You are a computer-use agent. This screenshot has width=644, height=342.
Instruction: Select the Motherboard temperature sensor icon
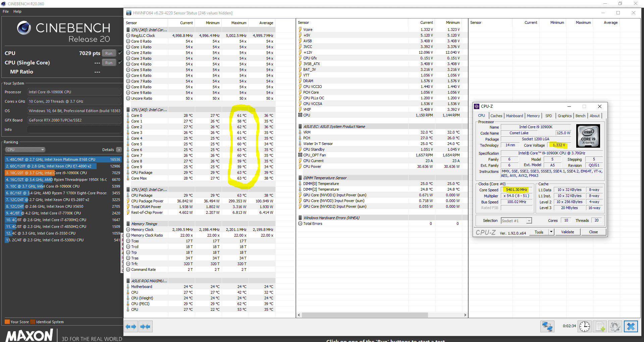pyautogui.click(x=128, y=287)
